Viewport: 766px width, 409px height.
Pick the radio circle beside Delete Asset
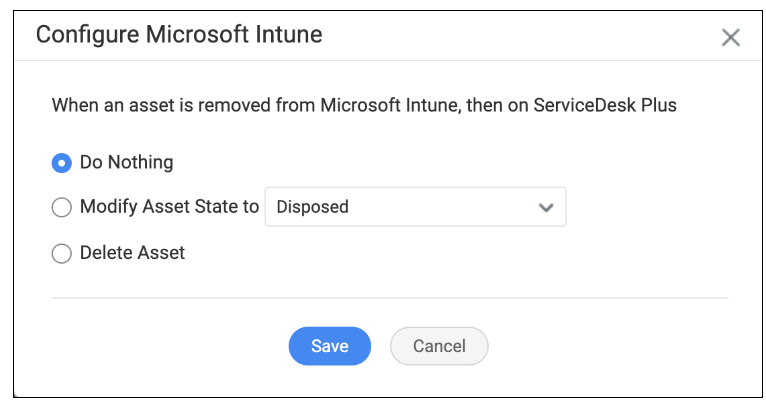click(x=62, y=253)
